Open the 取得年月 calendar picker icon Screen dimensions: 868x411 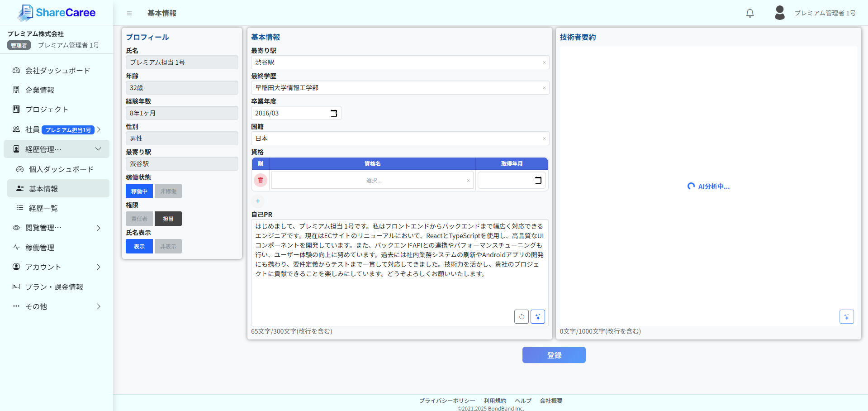[538, 180]
